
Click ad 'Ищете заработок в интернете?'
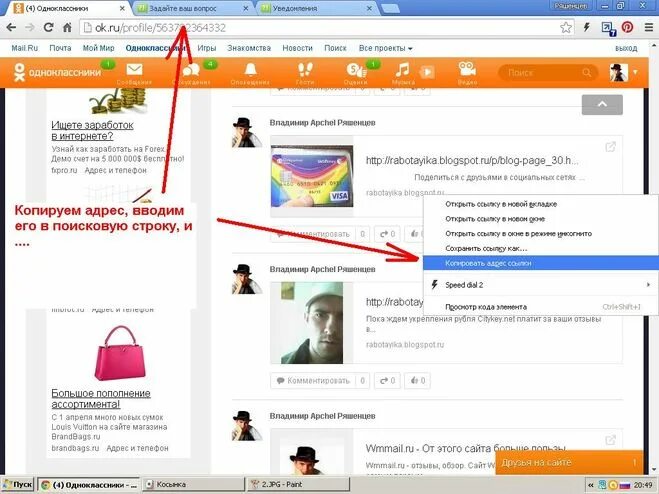(x=92, y=130)
